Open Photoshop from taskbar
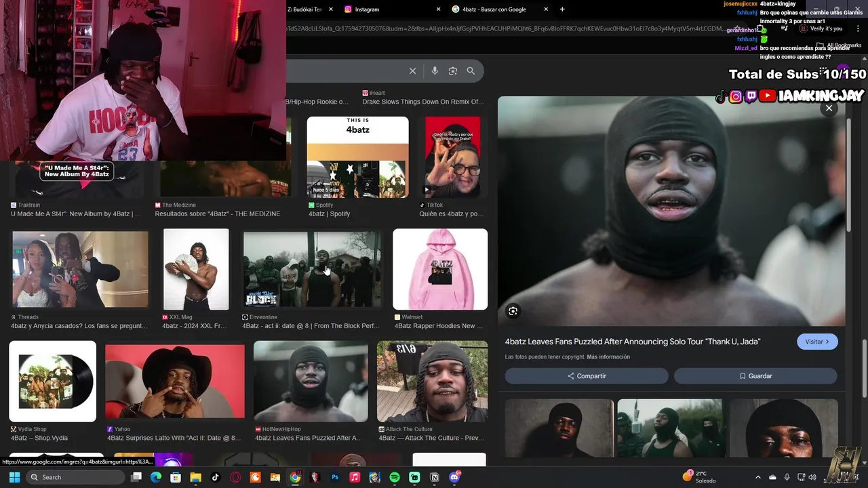This screenshot has width=868, height=488. coord(335,477)
